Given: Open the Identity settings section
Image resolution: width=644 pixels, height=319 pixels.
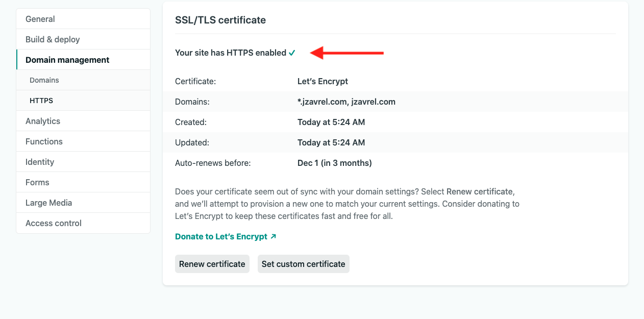Looking at the screenshot, I should coord(83,162).
